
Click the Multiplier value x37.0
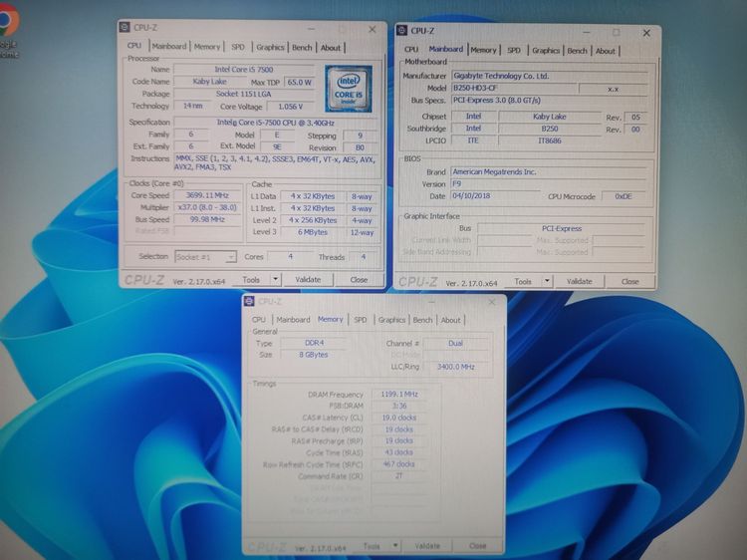coord(207,207)
